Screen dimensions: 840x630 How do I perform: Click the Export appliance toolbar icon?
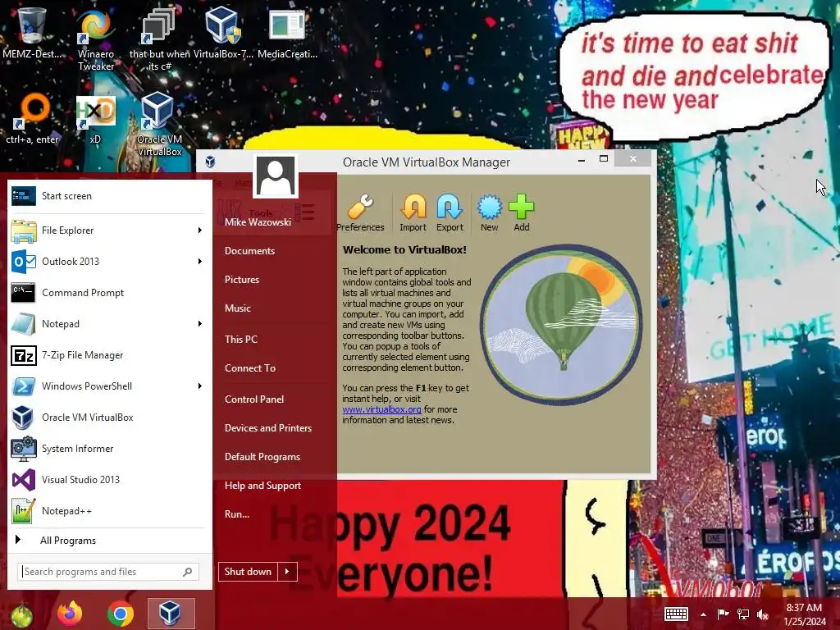coord(450,212)
